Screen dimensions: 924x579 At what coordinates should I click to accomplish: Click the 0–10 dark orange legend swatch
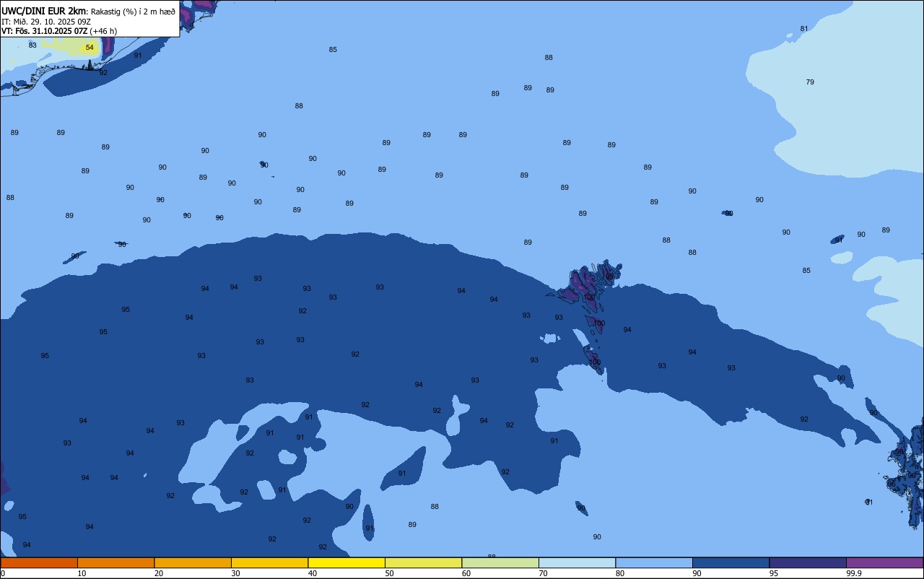[x=39, y=562]
